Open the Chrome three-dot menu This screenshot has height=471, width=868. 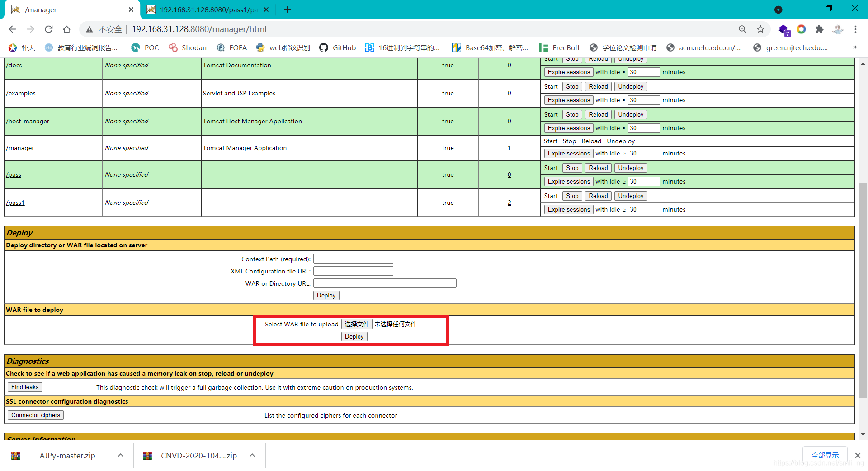click(855, 29)
